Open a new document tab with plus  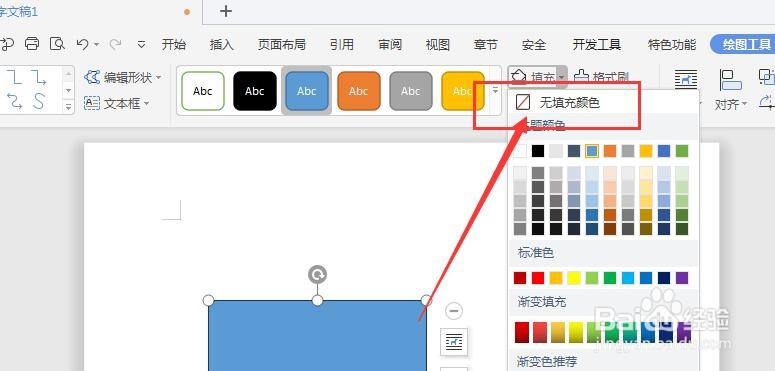(226, 11)
